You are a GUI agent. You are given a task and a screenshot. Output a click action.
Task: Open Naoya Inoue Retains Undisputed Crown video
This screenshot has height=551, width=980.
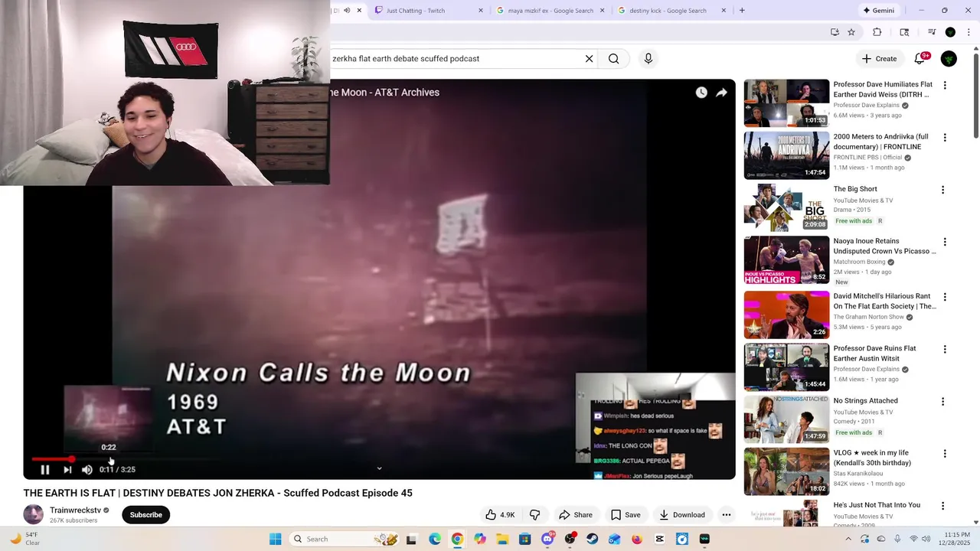pyautogui.click(x=786, y=259)
